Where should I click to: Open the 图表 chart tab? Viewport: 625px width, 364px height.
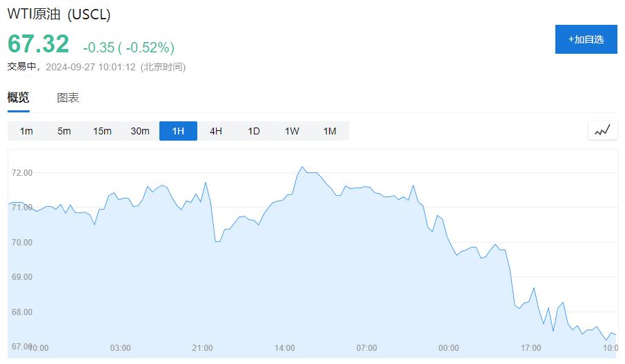tap(68, 98)
